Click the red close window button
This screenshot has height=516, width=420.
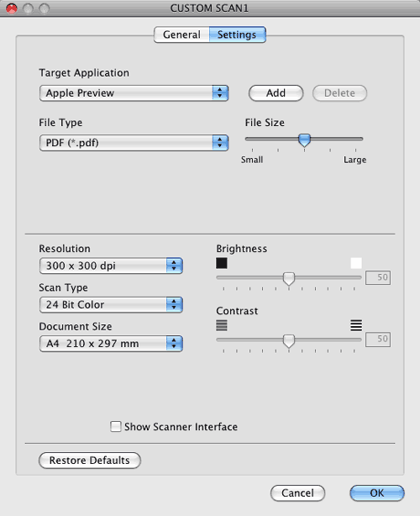tap(12, 8)
